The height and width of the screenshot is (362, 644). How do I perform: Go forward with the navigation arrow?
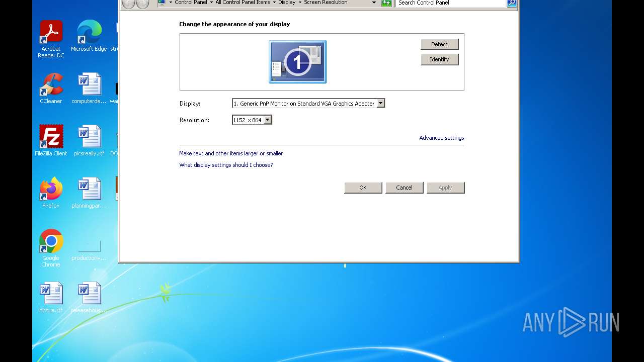[x=143, y=3]
